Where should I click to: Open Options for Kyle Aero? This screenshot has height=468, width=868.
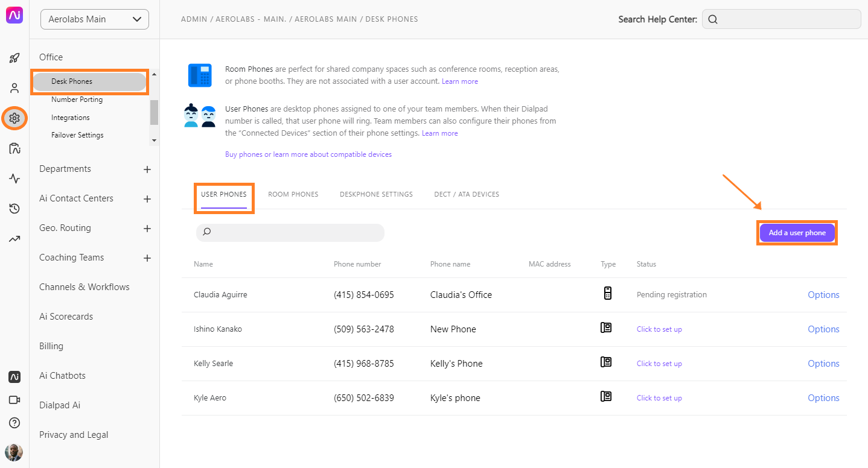[823, 398]
